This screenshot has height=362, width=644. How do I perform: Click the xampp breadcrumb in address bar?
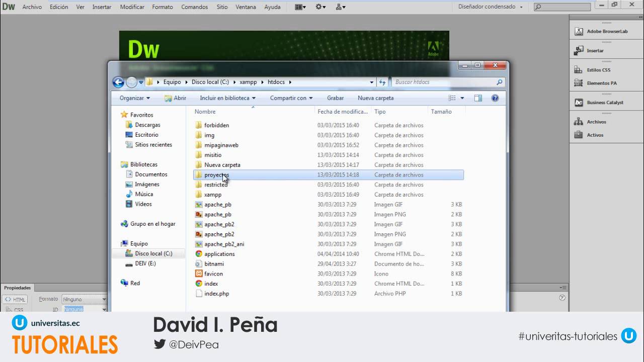tap(249, 82)
